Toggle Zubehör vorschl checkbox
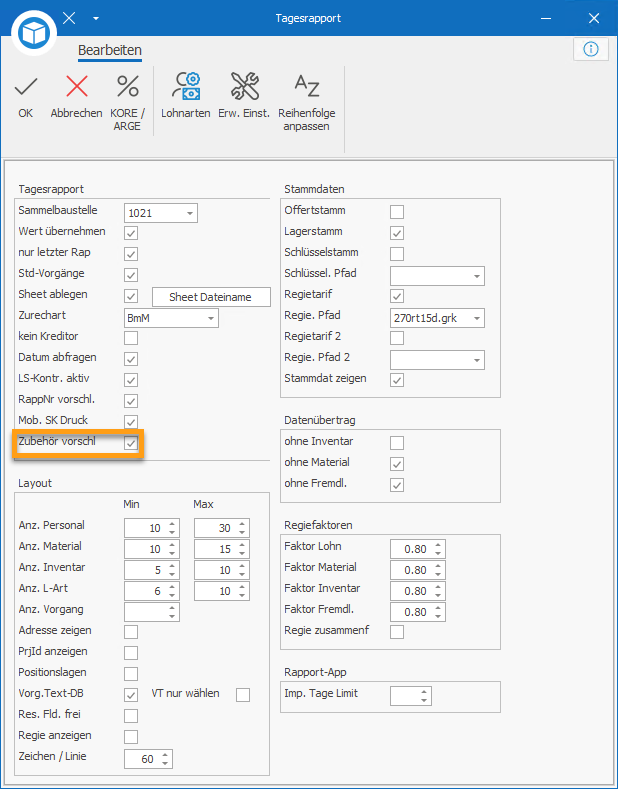This screenshot has height=789, width=618. 131,443
